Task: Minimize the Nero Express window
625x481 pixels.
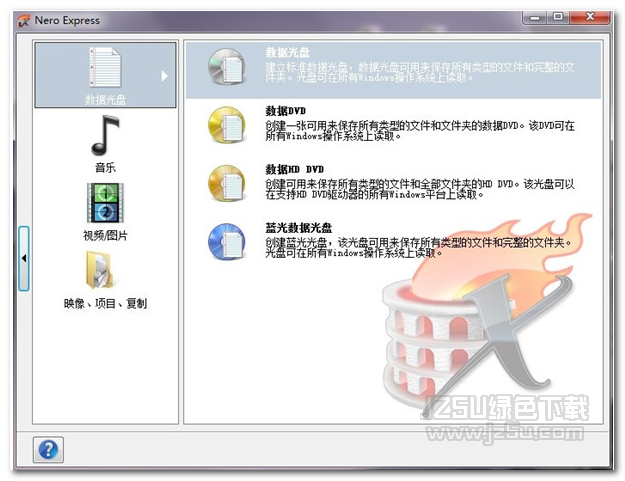Action: tap(535, 17)
